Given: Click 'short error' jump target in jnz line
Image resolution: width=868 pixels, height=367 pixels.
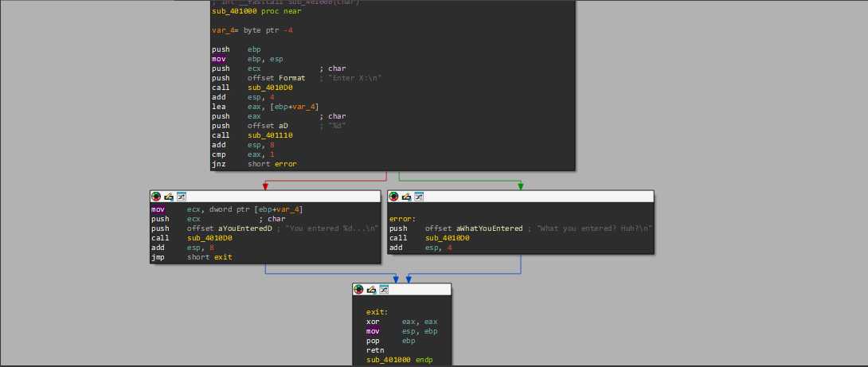Looking at the screenshot, I should (272, 164).
